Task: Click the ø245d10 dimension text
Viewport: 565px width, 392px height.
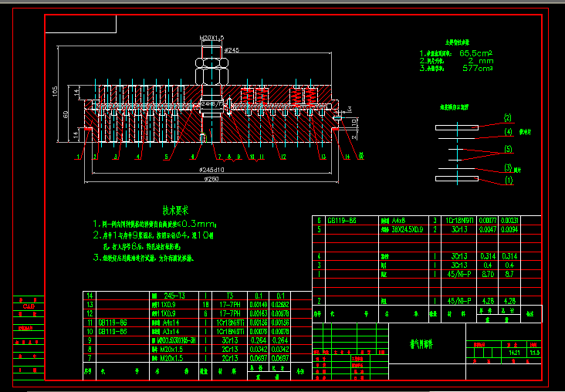Action: (211, 169)
